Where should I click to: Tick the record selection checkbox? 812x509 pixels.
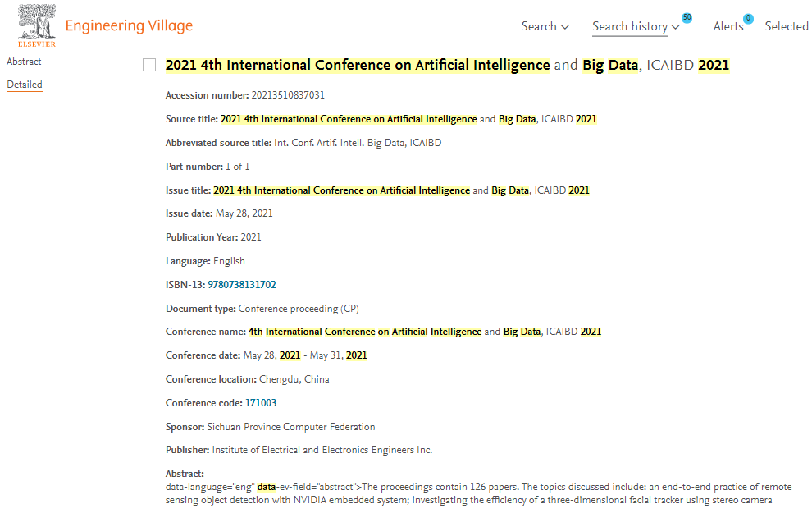[149, 65]
